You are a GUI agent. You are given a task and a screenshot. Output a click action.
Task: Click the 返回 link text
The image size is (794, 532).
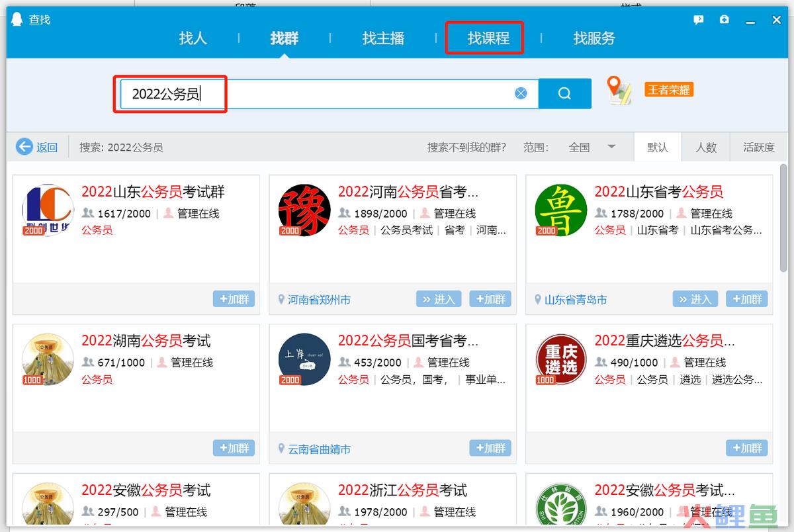[x=47, y=148]
